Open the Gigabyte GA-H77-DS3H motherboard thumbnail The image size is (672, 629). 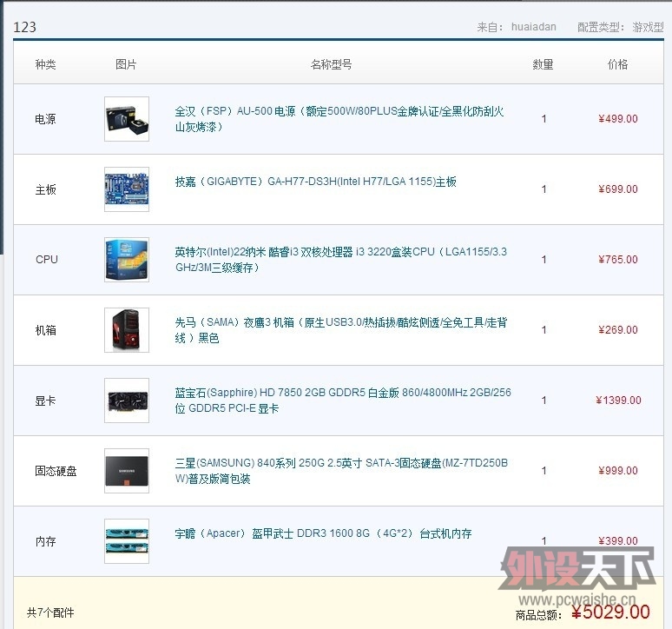click(127, 189)
